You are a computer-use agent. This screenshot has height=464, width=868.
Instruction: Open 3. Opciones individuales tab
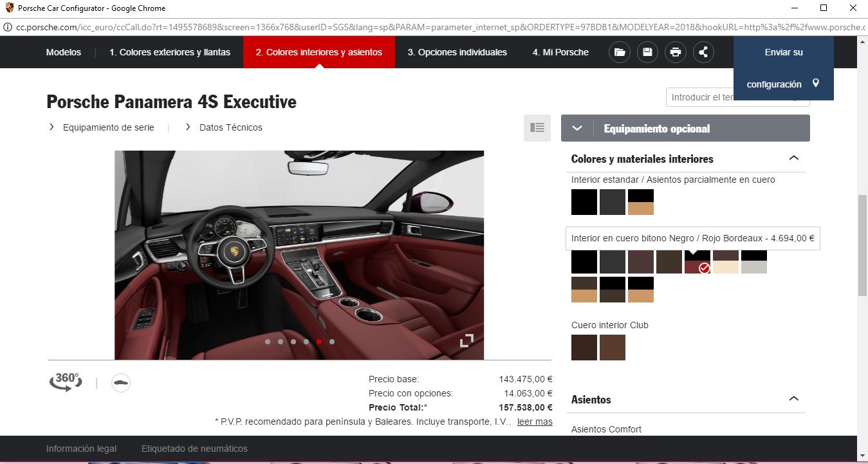(457, 52)
